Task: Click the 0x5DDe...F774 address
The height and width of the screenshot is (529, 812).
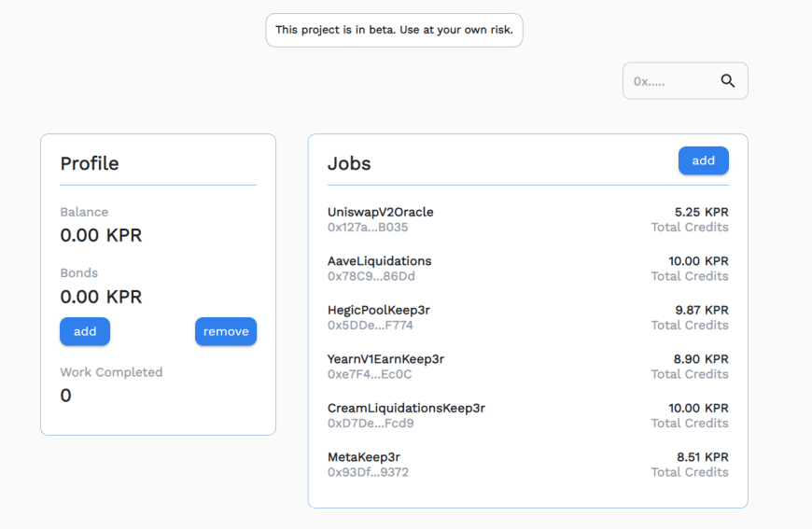Action: (370, 326)
